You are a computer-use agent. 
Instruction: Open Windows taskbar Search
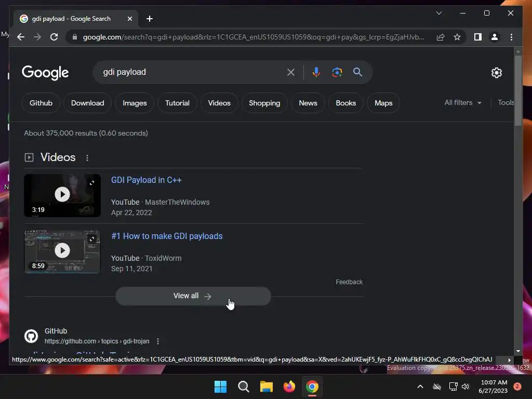[243, 387]
